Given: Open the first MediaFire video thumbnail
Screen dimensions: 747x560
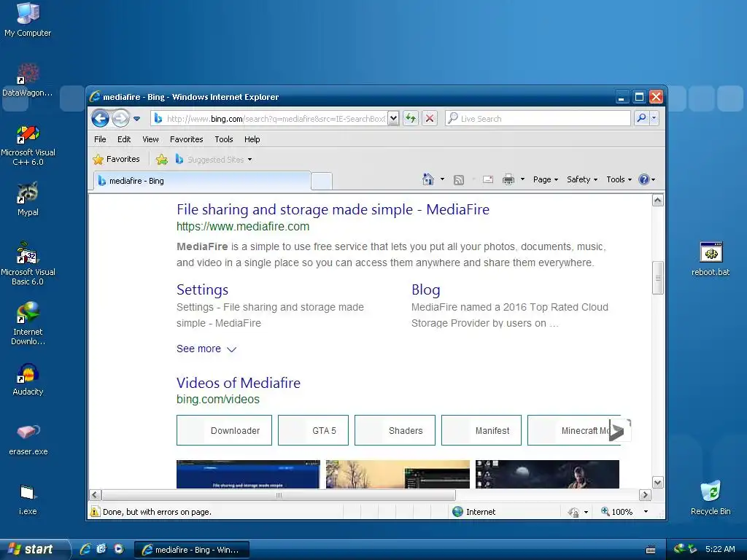Looking at the screenshot, I should click(248, 474).
